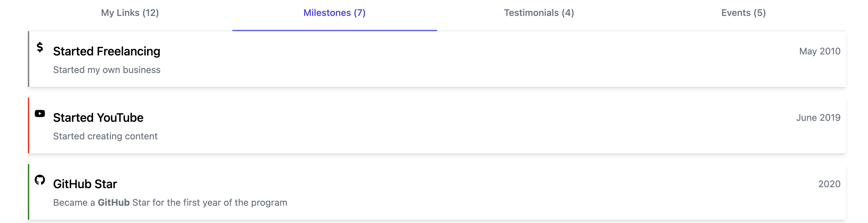The height and width of the screenshot is (223, 868).
Task: Open Started YouTube milestone title
Action: [98, 117]
